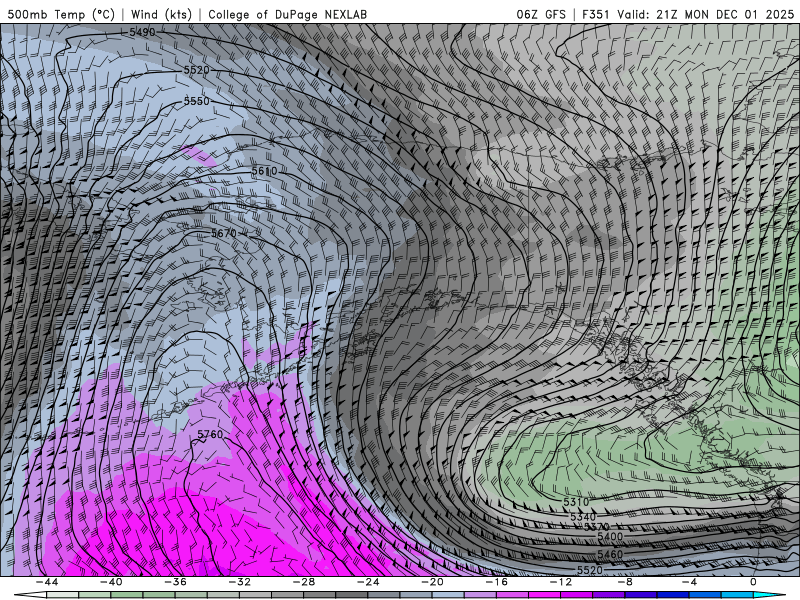The width and height of the screenshot is (800, 600).
Task: Select the 5340 height contour label
Action: tap(583, 517)
